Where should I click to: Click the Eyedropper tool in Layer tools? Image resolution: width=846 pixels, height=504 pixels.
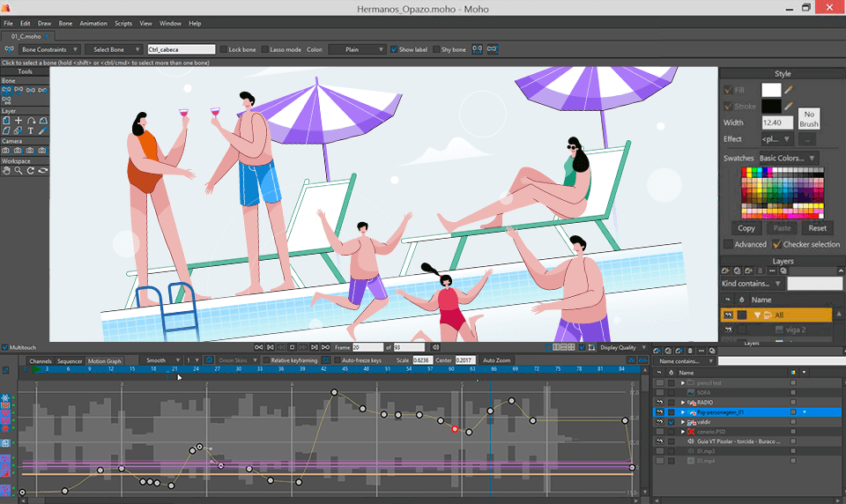tap(43, 130)
